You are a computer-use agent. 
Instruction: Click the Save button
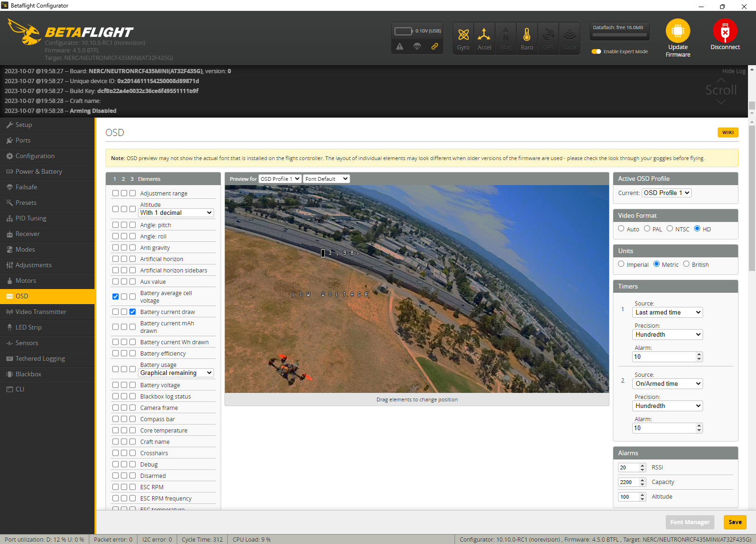tap(735, 522)
